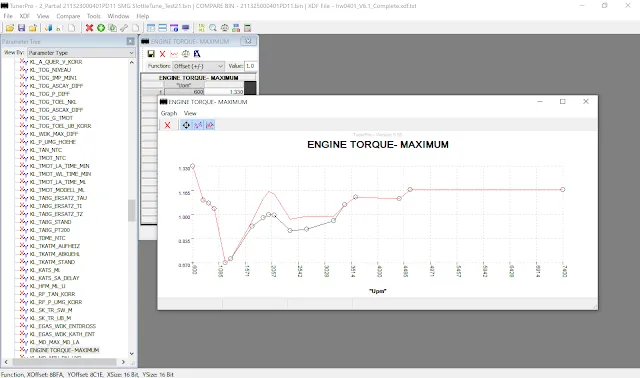Select KL_KATS_ML tree item
This screenshot has width=640, height=378.
pyautogui.click(x=45, y=270)
